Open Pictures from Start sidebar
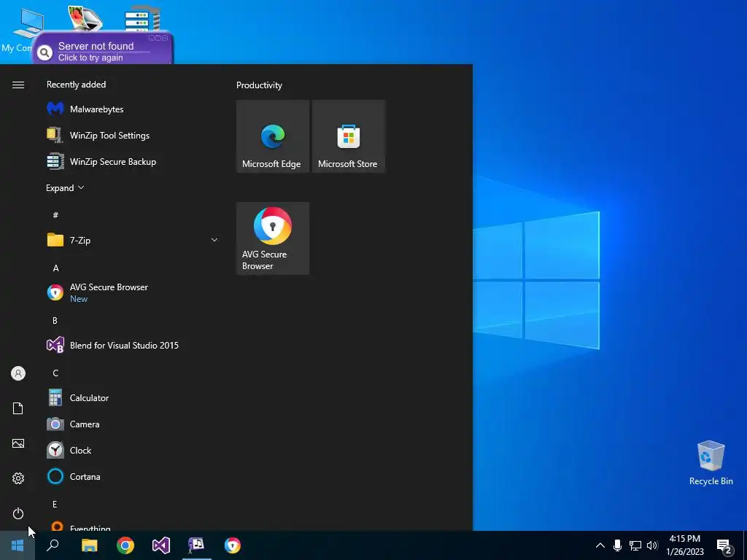The image size is (747, 560). pyautogui.click(x=18, y=443)
